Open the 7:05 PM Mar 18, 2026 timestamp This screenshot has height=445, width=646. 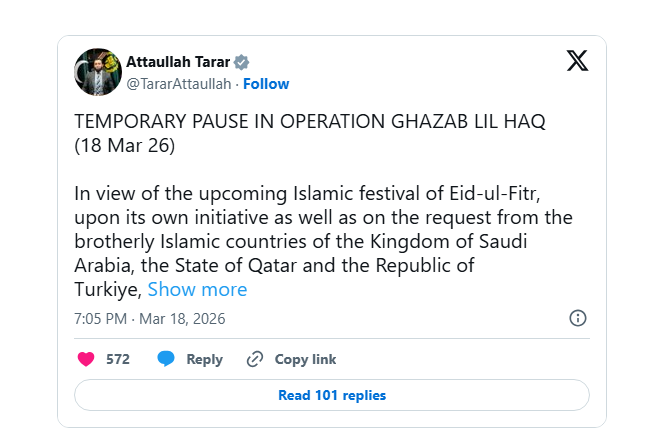(150, 319)
